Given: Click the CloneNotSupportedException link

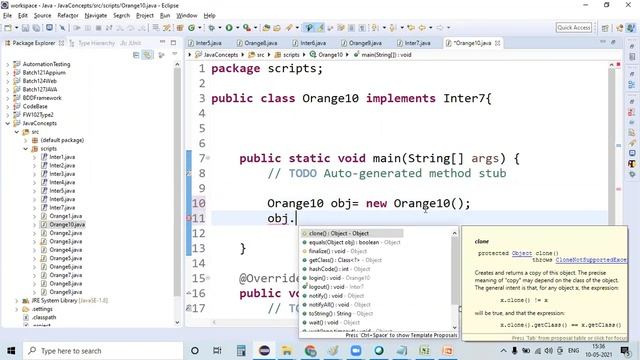Looking at the screenshot, I should [x=591, y=260].
